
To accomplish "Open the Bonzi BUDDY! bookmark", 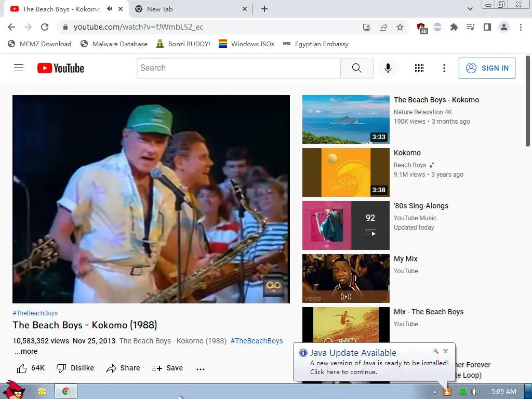I will pos(183,44).
